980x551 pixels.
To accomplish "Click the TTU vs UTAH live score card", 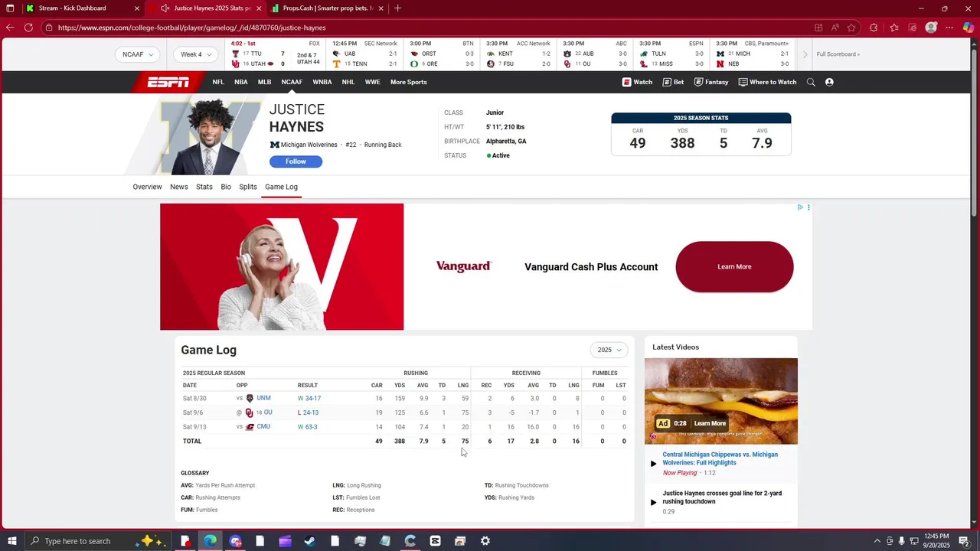I will click(276, 54).
